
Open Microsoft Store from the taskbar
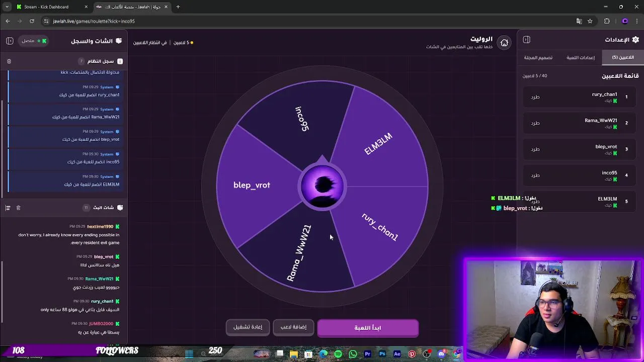point(308,354)
